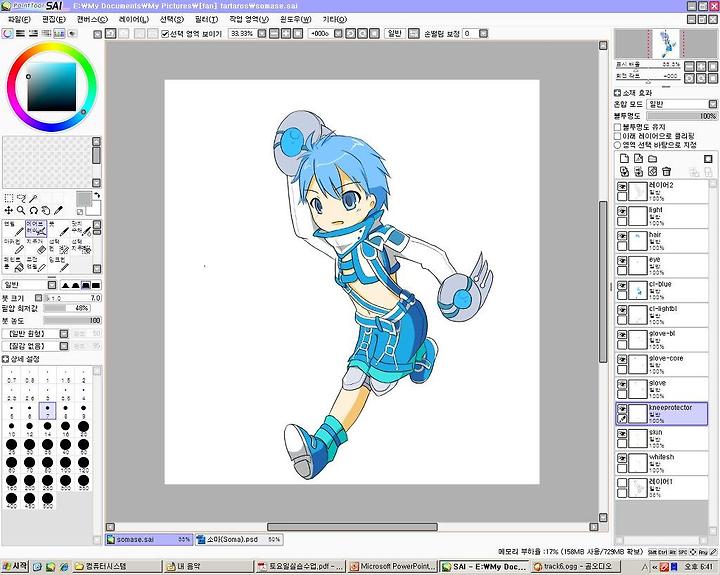Enable 불투명도 유지 checkbox
The height and width of the screenshot is (575, 720).
618,127
